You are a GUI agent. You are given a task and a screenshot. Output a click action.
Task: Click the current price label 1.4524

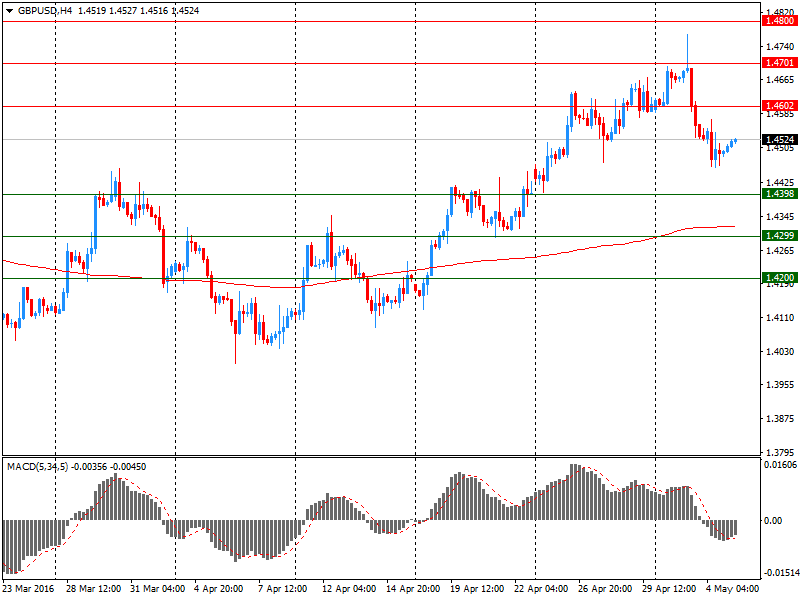pyautogui.click(x=780, y=139)
